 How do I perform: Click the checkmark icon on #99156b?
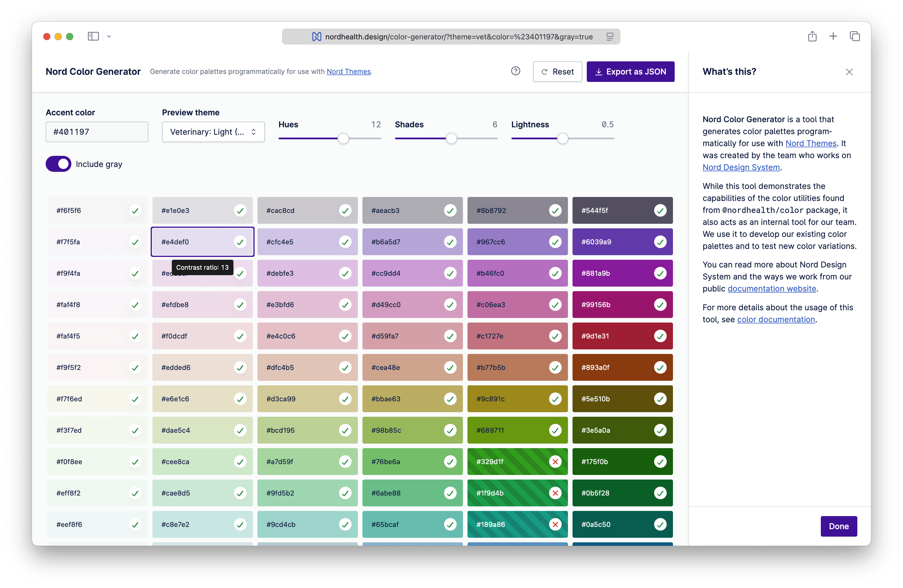coord(660,305)
